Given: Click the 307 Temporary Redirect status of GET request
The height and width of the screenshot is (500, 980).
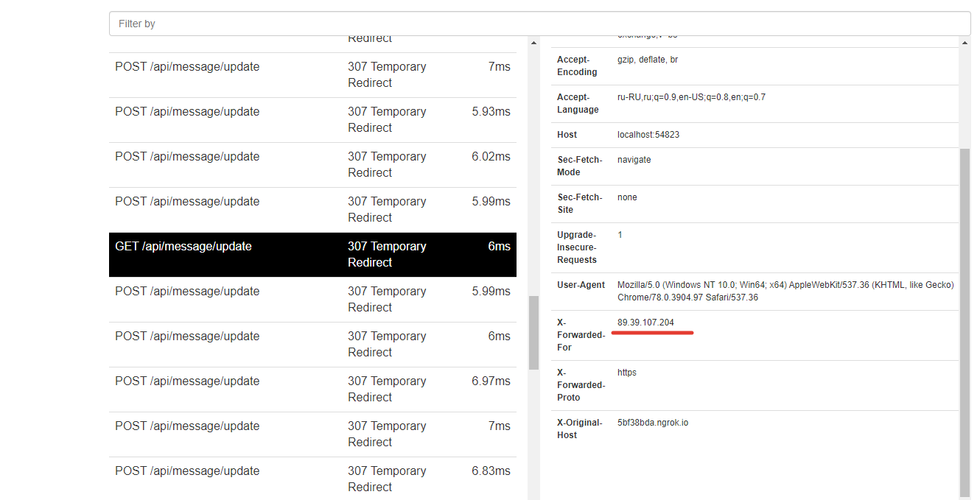Looking at the screenshot, I should pos(387,255).
